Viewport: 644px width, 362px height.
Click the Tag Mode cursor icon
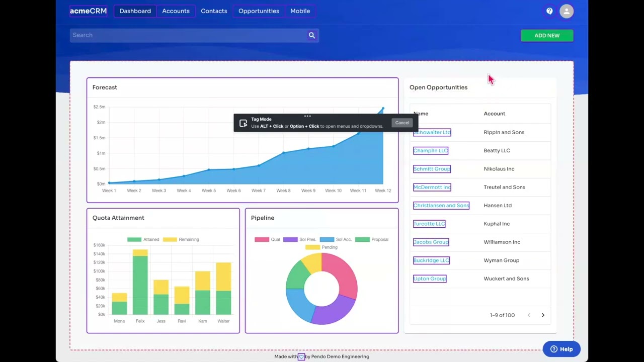[243, 123]
